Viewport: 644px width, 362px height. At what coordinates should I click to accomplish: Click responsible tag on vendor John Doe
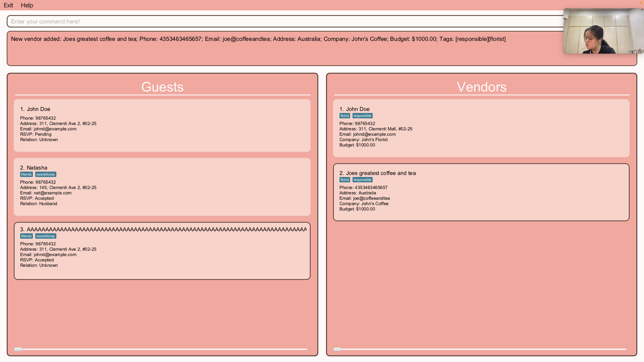click(362, 116)
